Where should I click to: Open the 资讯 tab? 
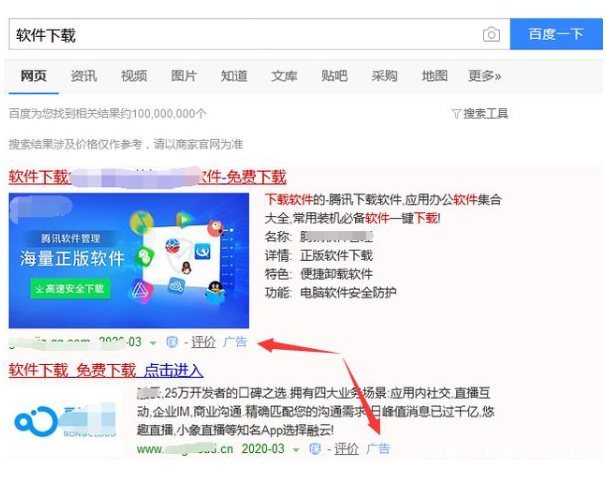[x=84, y=76]
